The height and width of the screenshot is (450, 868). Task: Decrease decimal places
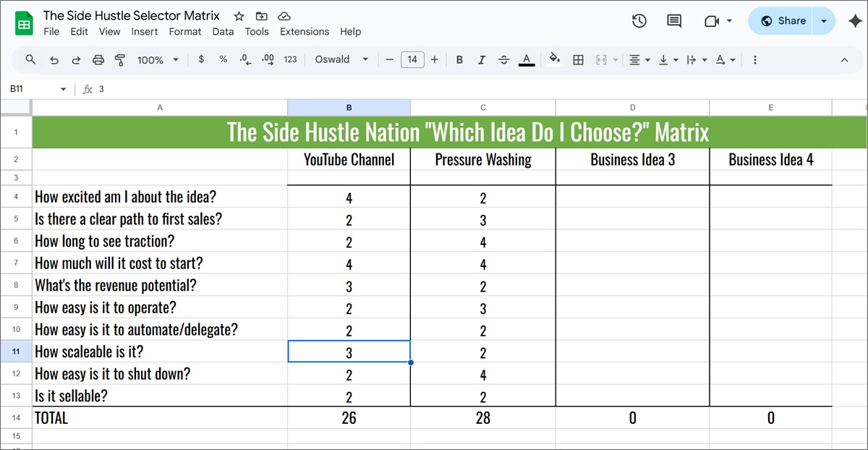244,59
